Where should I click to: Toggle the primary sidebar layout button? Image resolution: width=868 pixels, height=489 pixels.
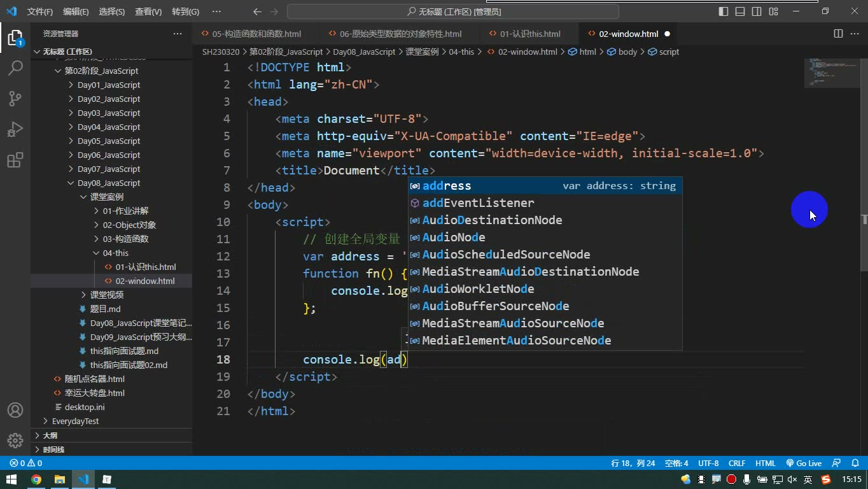coord(724,11)
